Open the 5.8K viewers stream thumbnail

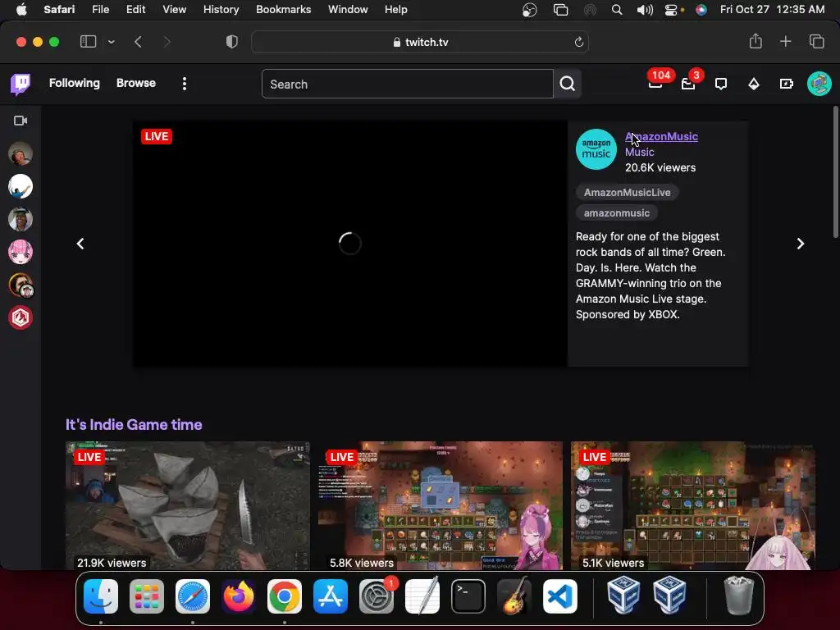coord(441,505)
